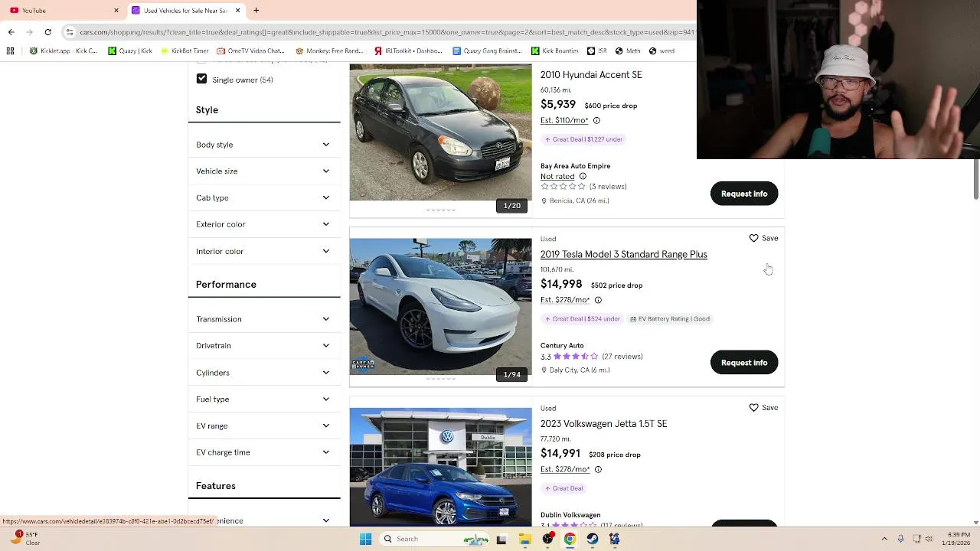The width and height of the screenshot is (980, 551).
Task: Expand the Cylinders filter
Action: [x=264, y=373]
